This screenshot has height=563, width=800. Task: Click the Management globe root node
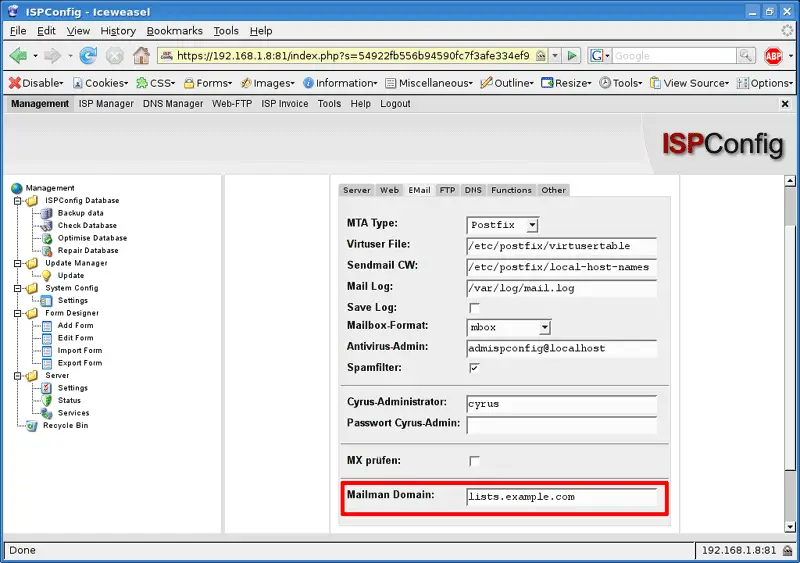pyautogui.click(x=17, y=188)
